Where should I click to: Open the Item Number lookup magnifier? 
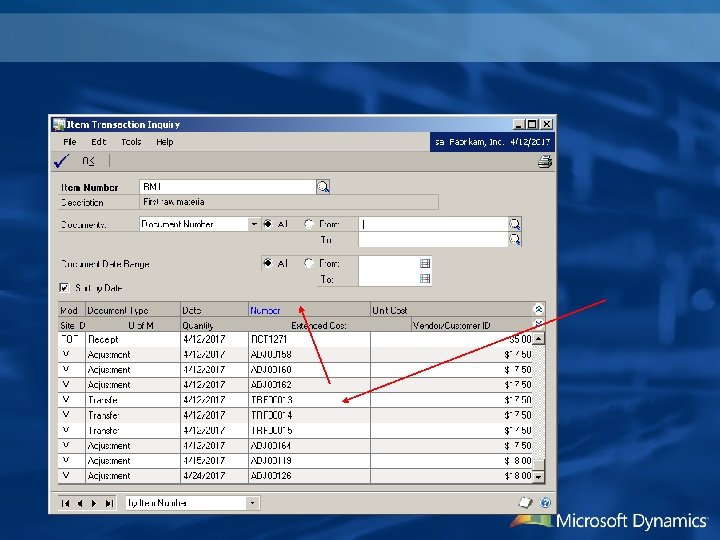click(323, 187)
